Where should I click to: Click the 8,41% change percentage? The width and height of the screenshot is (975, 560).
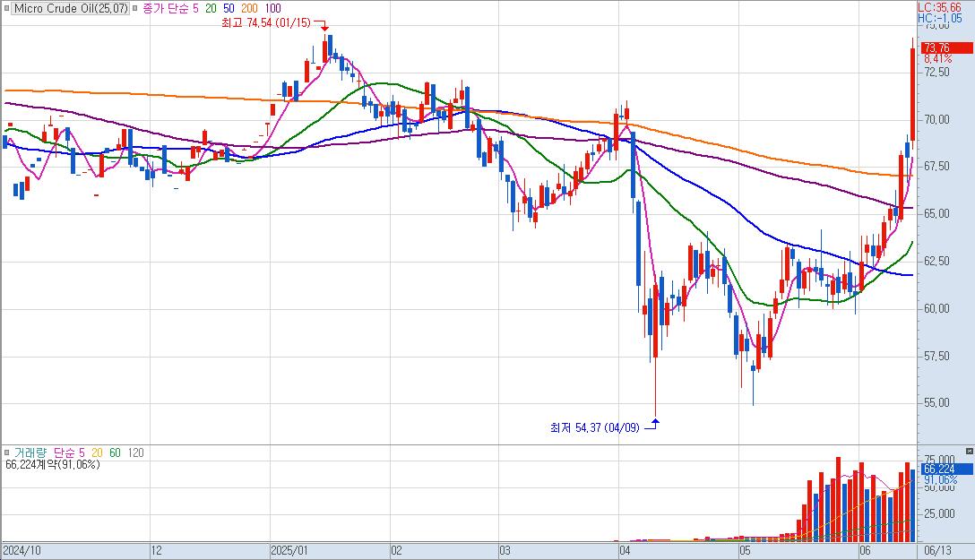click(x=937, y=58)
